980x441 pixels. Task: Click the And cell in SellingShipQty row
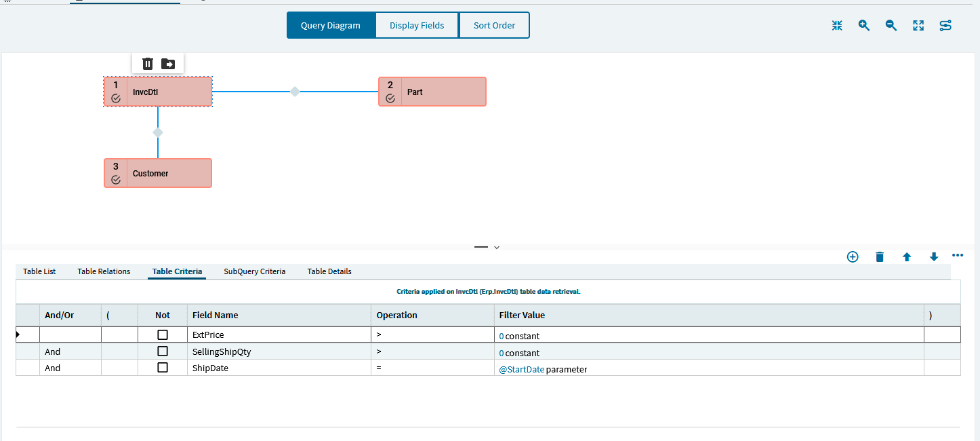coord(70,351)
